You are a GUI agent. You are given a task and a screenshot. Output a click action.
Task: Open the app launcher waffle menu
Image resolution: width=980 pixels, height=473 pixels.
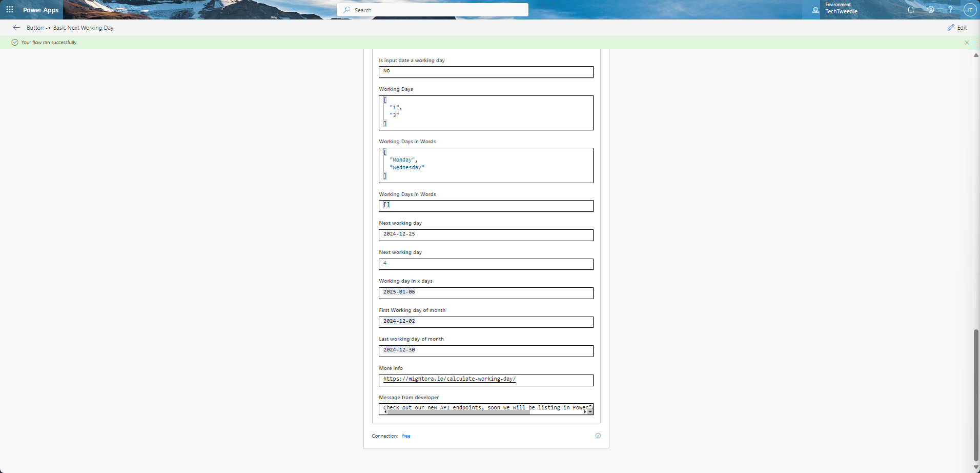[x=10, y=10]
